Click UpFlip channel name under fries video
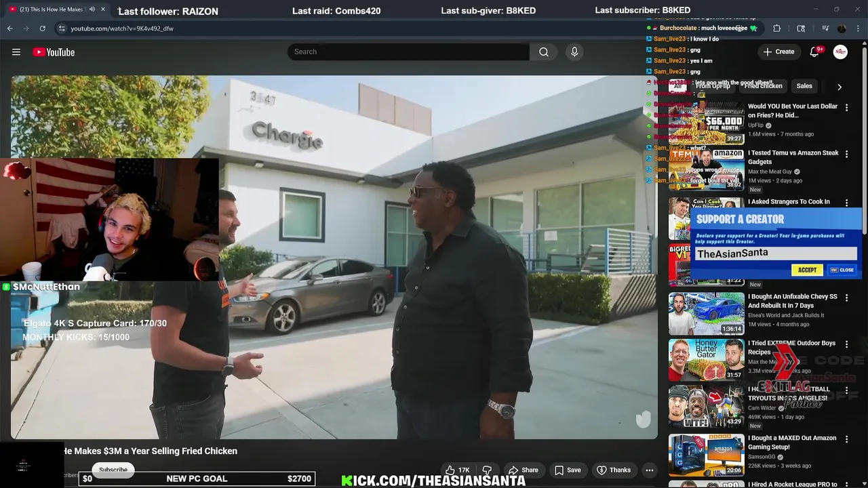Viewport: 868px width, 488px height. [x=755, y=125]
